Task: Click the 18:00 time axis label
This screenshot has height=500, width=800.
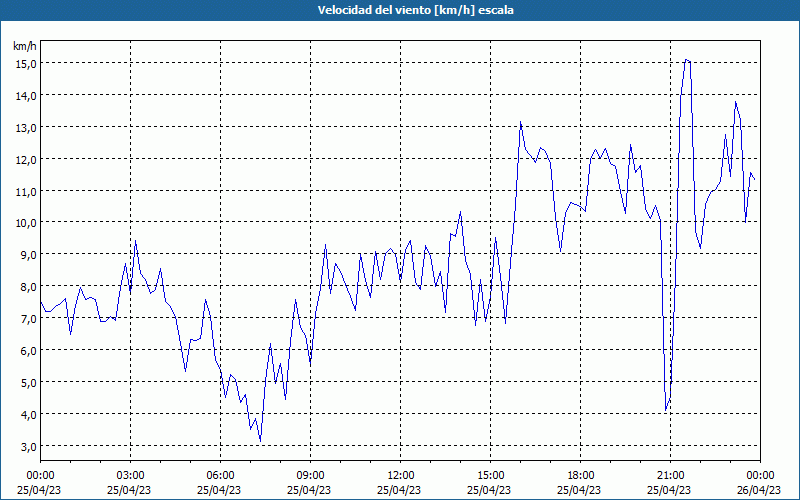Action: click(581, 476)
